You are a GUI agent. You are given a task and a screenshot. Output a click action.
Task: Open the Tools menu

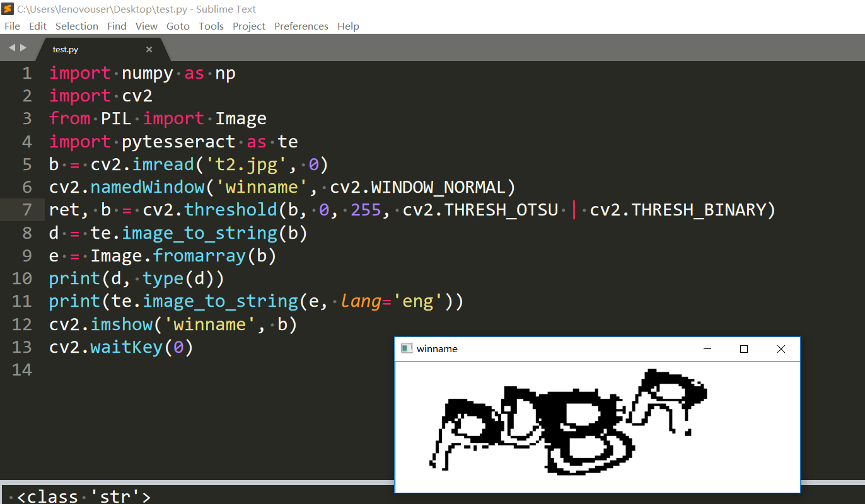tap(211, 26)
